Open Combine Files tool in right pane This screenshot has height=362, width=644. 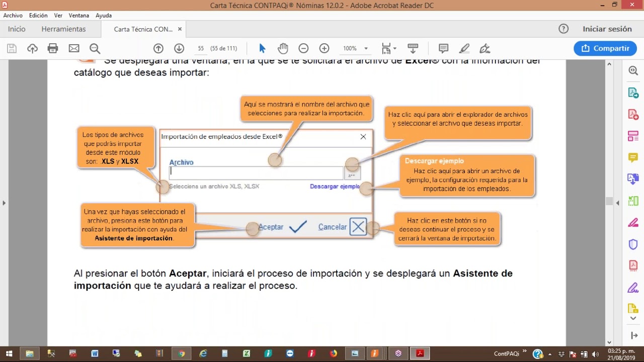coord(633,179)
